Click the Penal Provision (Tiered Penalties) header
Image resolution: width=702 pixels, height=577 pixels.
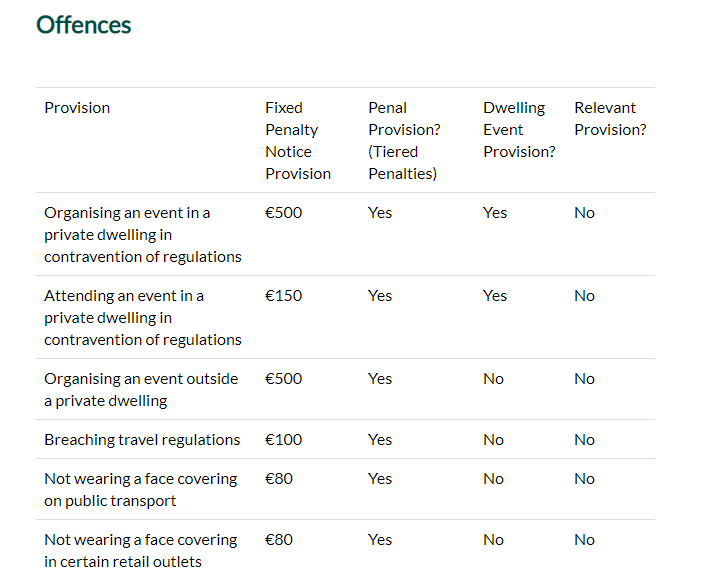(x=404, y=140)
